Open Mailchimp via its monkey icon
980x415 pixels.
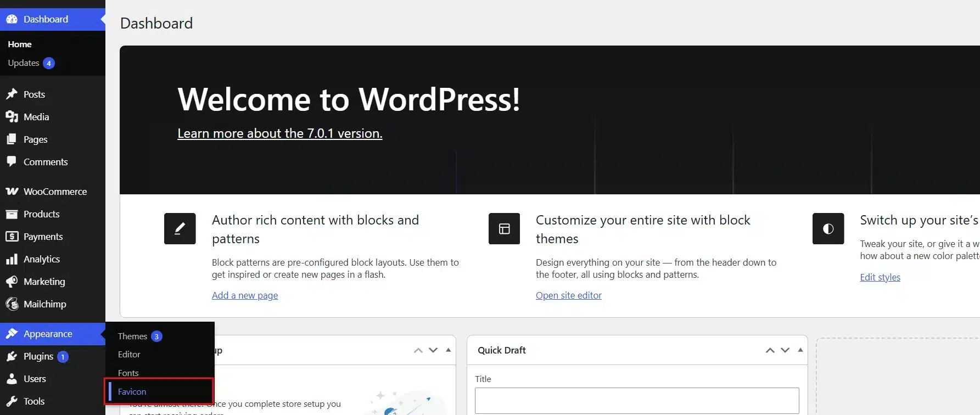(12, 304)
